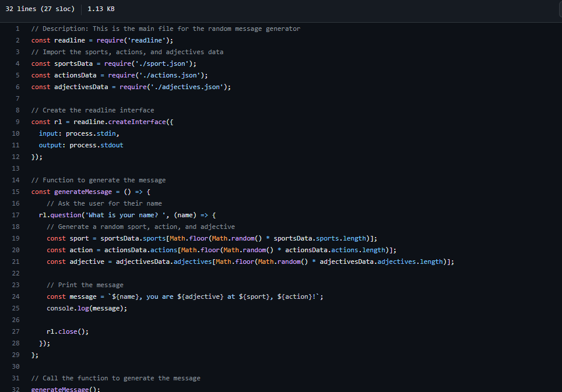Click the '1.13 KB' file size text

tap(101, 9)
